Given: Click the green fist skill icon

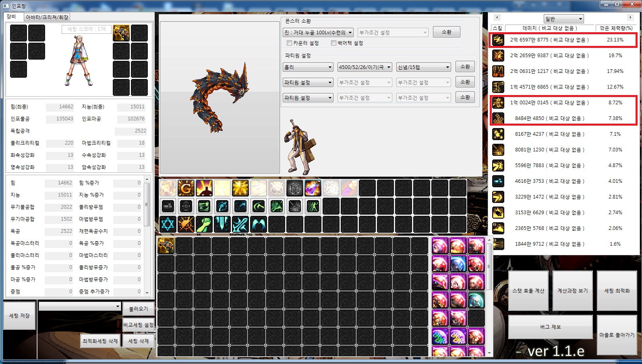Looking at the screenshot, I should point(204,224).
